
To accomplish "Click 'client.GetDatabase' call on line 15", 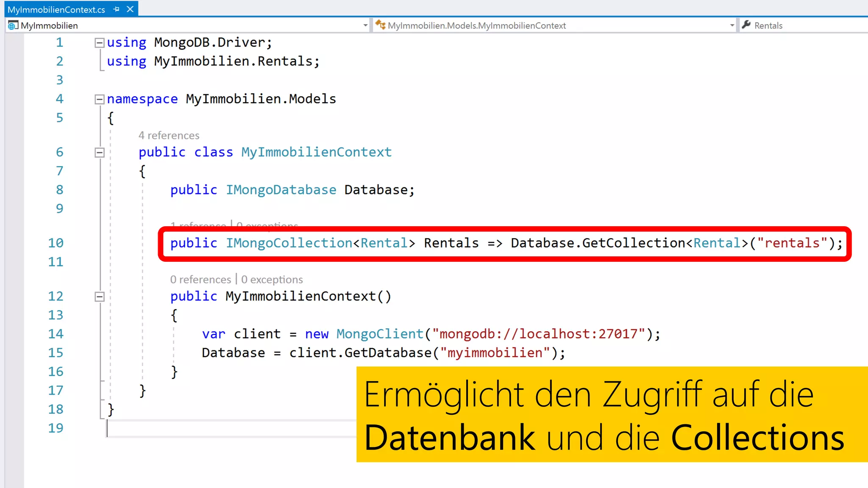I will pyautogui.click(x=360, y=353).
